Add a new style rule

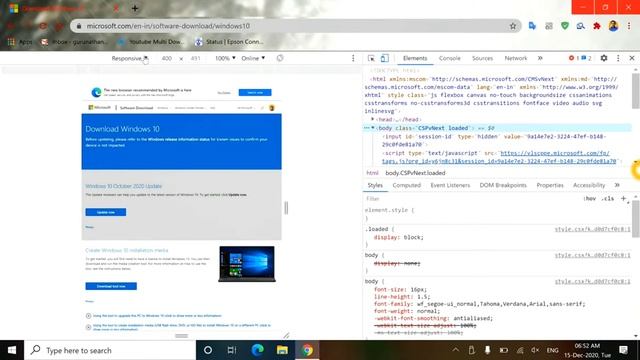coord(623,199)
